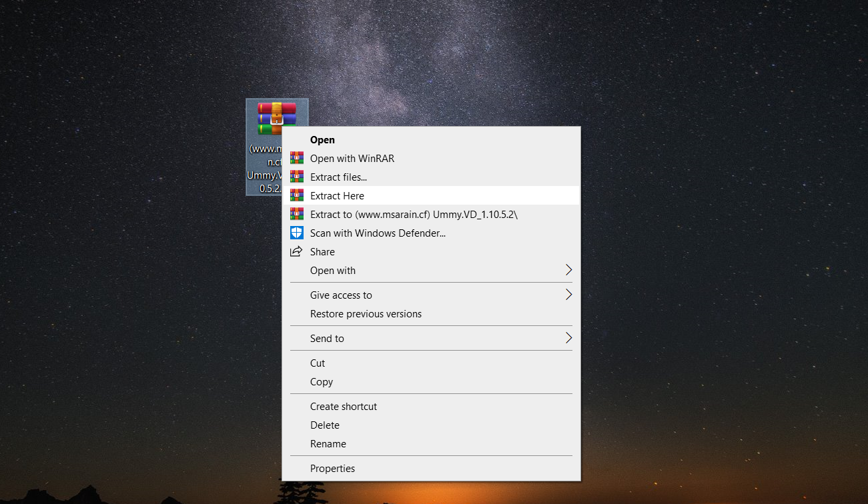Viewport: 868px width, 504px height.
Task: Select Restore previous versions
Action: tap(432, 314)
